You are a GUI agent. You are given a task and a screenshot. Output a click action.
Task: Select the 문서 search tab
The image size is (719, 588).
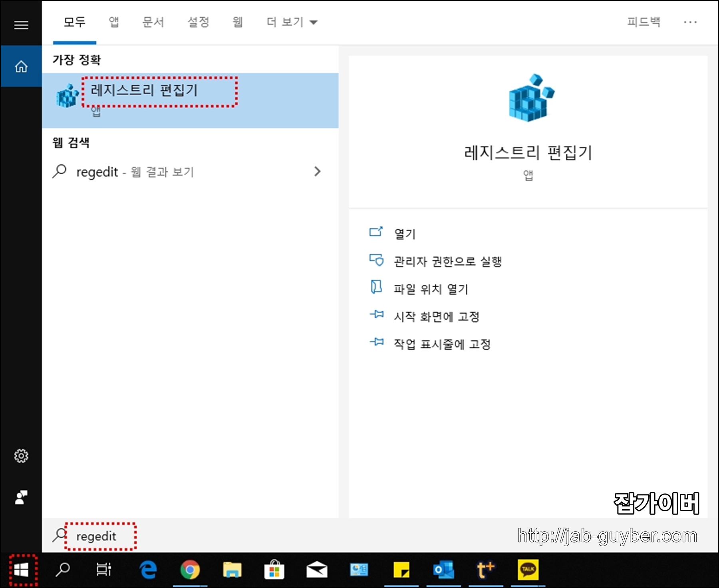[152, 22]
